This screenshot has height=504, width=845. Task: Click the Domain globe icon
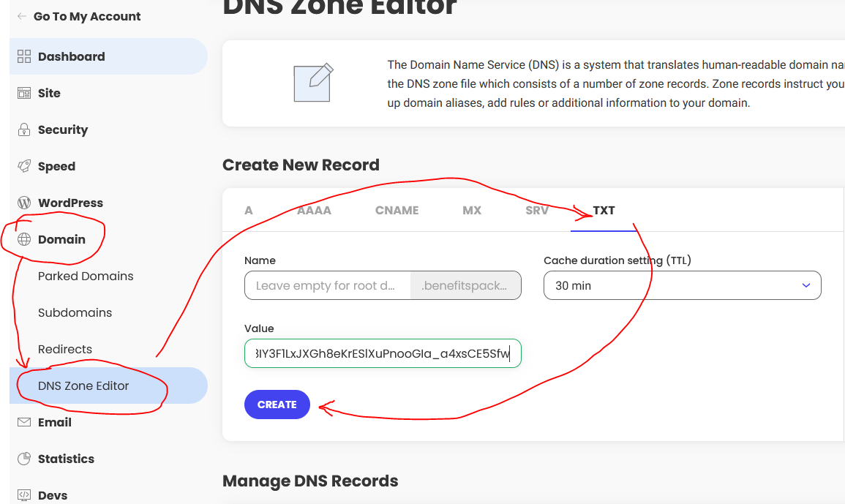tap(24, 239)
